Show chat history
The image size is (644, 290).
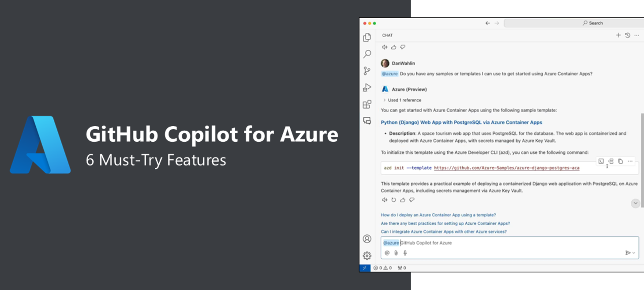pos(627,35)
